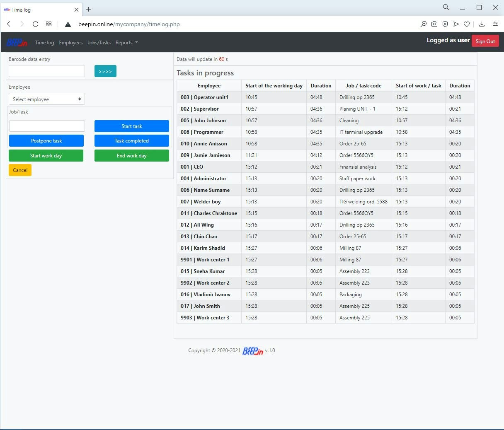Click the Start task button
The width and height of the screenshot is (504, 430).
pos(132,126)
